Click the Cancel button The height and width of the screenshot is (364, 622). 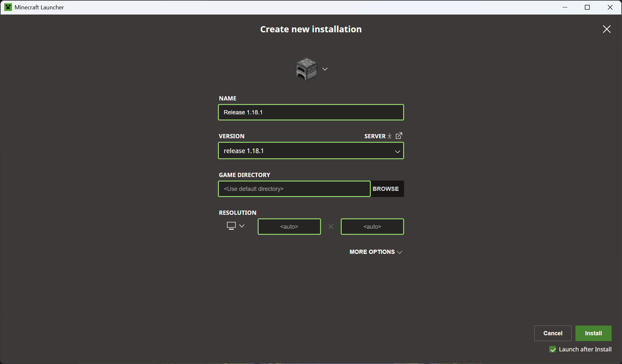coord(552,333)
